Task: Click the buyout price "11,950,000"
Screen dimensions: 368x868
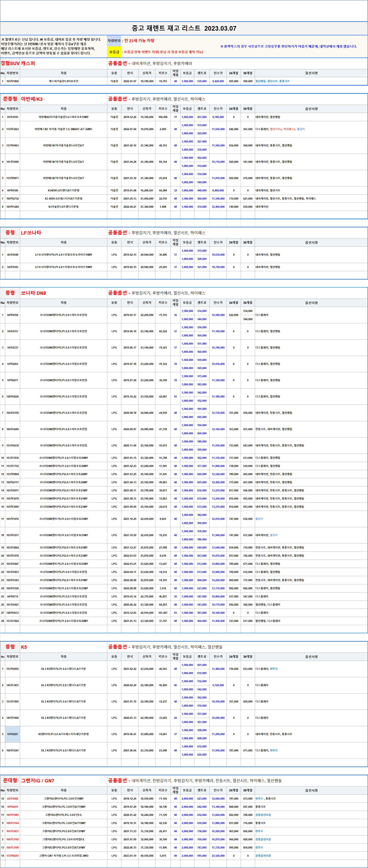Action: tap(218, 750)
